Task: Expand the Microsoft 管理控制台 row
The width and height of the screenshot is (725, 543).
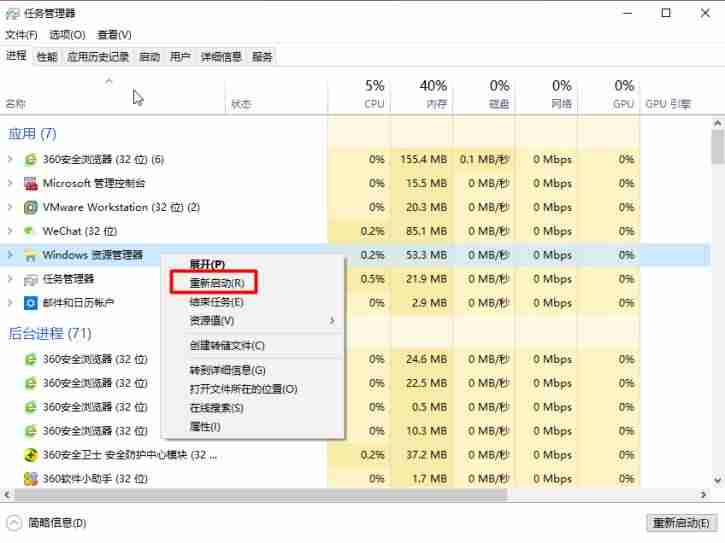Action: 10,184
